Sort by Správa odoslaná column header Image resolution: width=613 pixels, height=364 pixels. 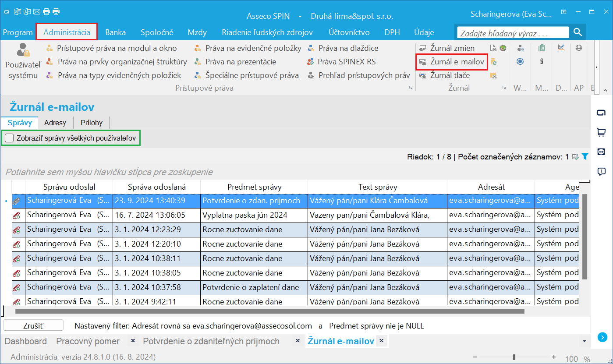(x=157, y=187)
